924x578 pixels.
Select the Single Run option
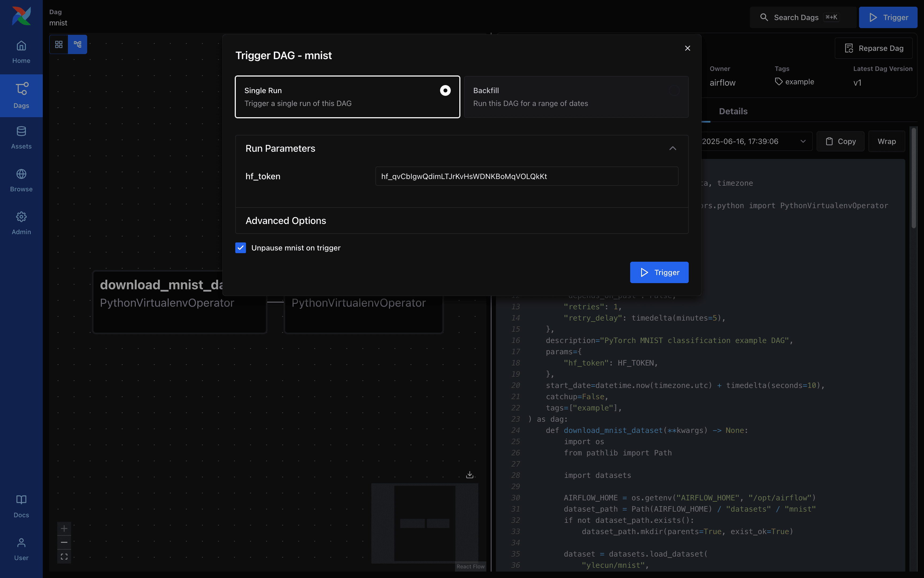pos(348,97)
